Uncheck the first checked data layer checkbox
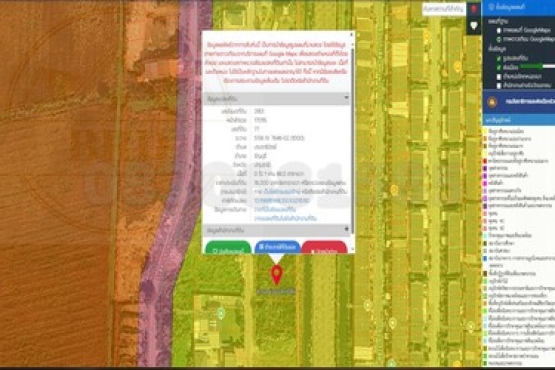 499,58
